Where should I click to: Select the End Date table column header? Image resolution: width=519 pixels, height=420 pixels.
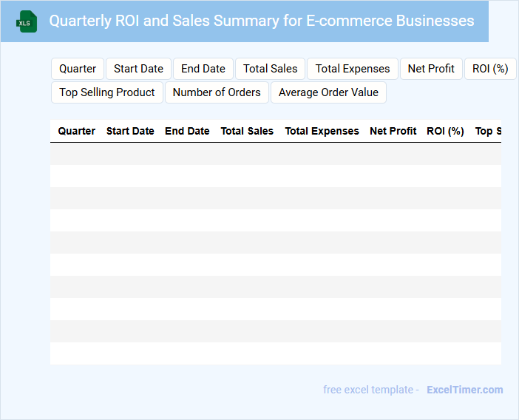[x=187, y=131]
